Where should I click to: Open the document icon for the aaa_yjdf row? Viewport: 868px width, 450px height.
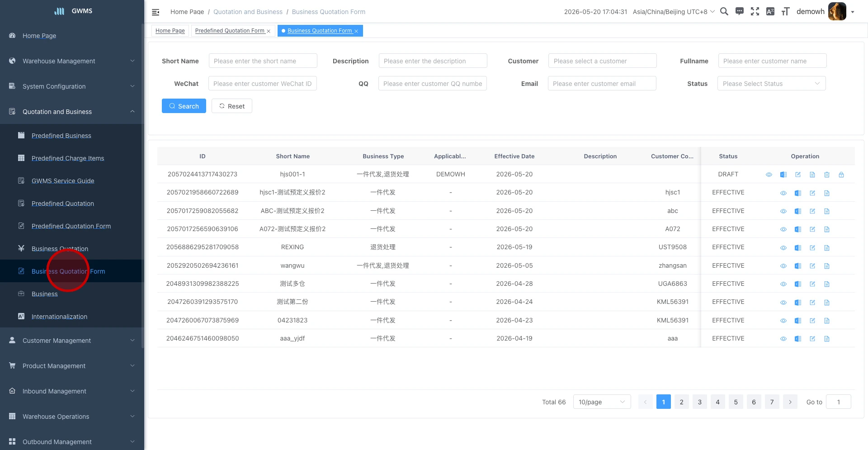click(827, 339)
